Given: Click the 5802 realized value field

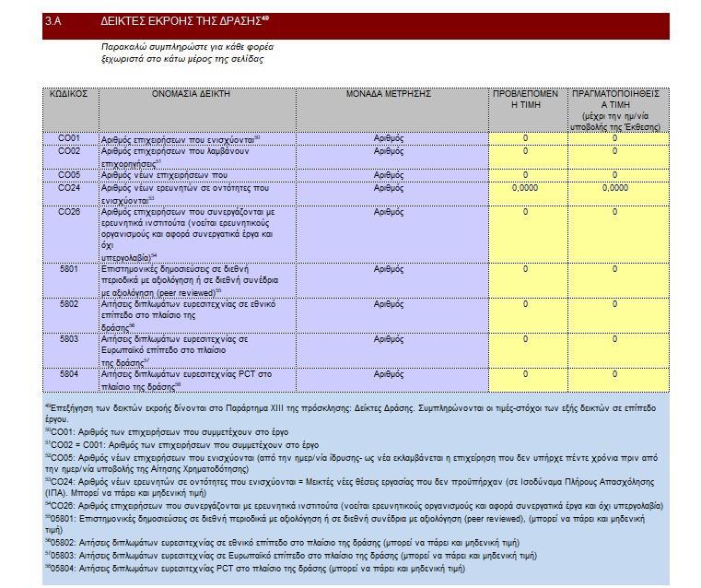Looking at the screenshot, I should (618, 315).
